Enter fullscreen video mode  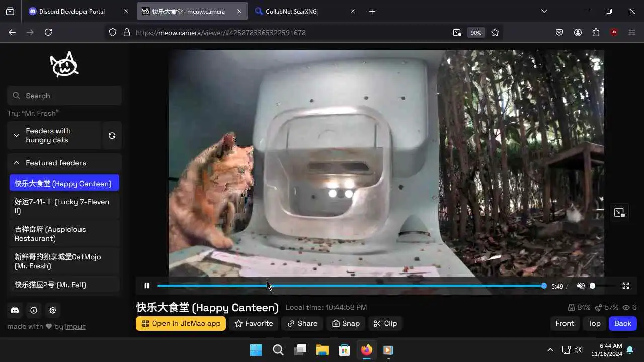626,286
